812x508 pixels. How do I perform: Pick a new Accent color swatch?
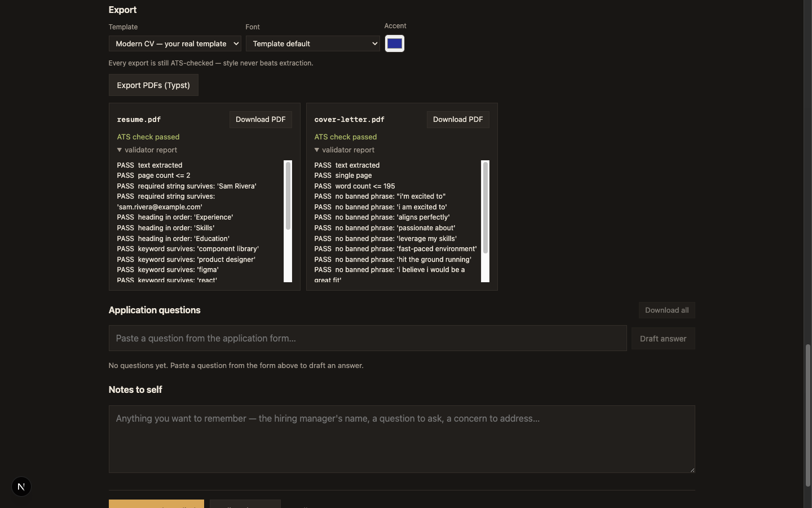click(395, 43)
